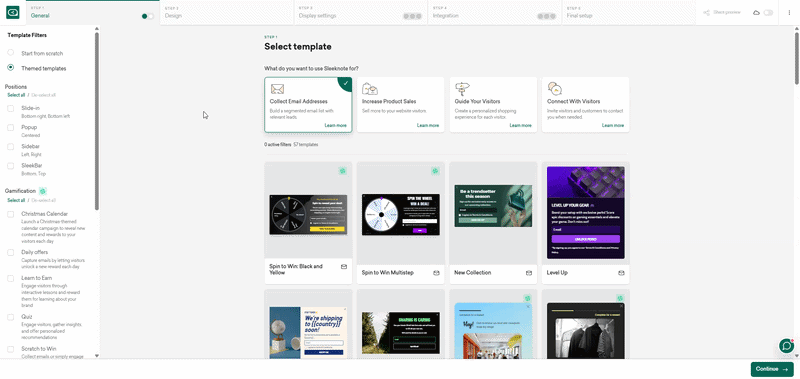Pick the Level Up template thumbnail
The width and height of the screenshot is (800, 379).
pos(585,212)
